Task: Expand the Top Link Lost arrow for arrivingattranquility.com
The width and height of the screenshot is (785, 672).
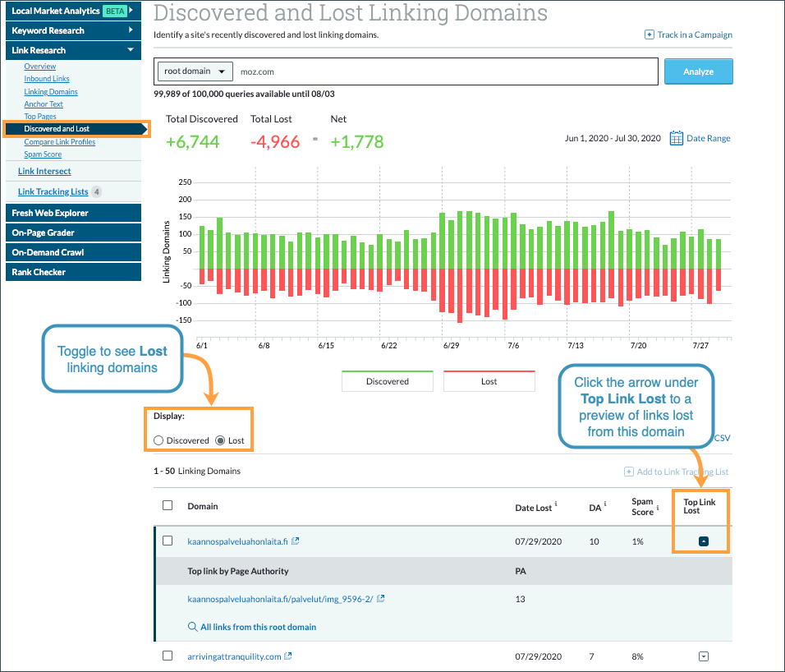Action: 703,656
